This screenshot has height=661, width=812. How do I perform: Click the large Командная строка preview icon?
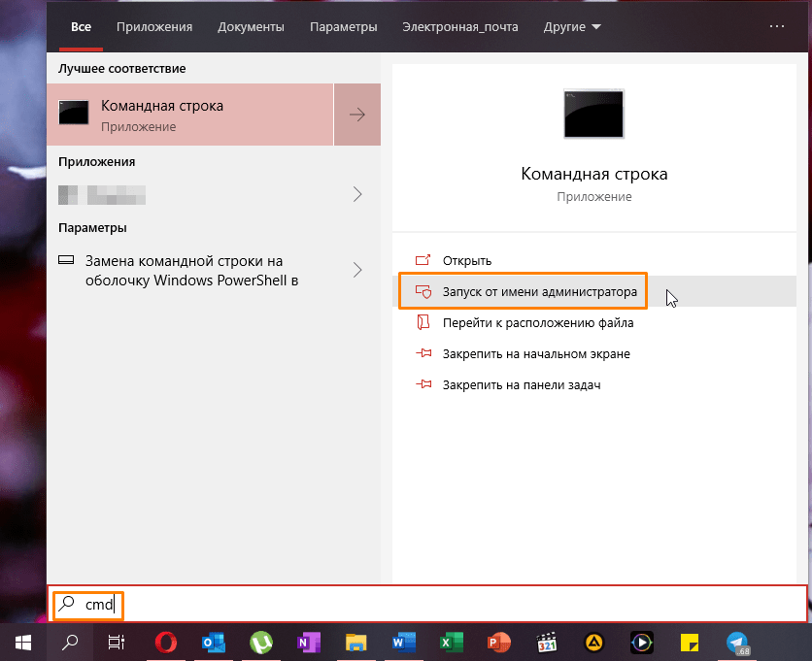(x=593, y=114)
